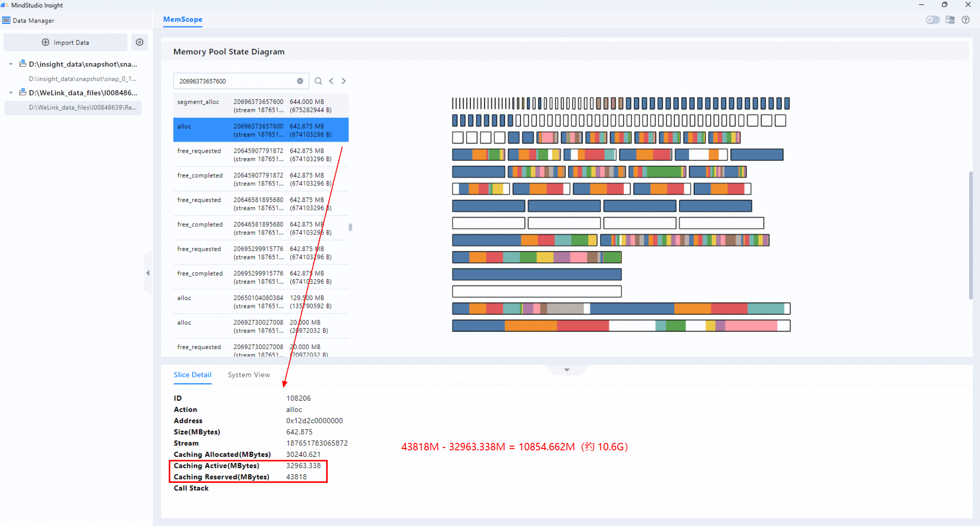
Task: Go to next search result arrow
Action: coord(344,81)
